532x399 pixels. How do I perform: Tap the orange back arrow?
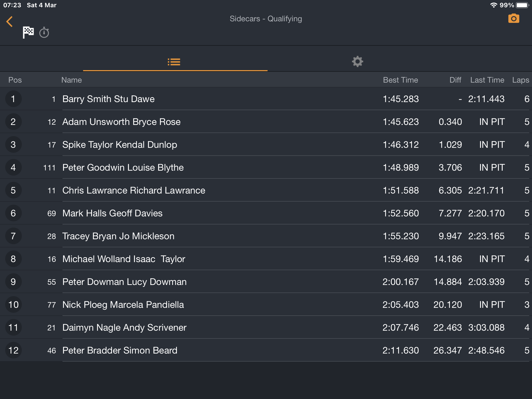tap(10, 22)
